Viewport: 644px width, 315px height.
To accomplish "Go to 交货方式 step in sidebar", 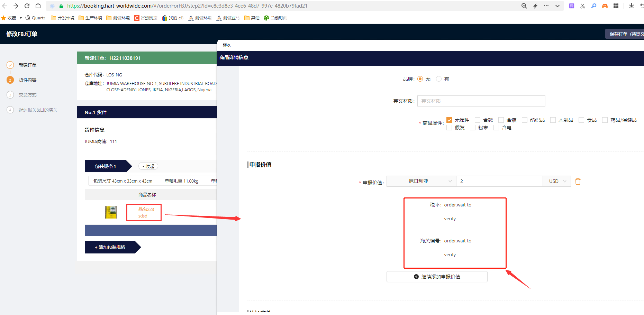I will click(x=28, y=95).
